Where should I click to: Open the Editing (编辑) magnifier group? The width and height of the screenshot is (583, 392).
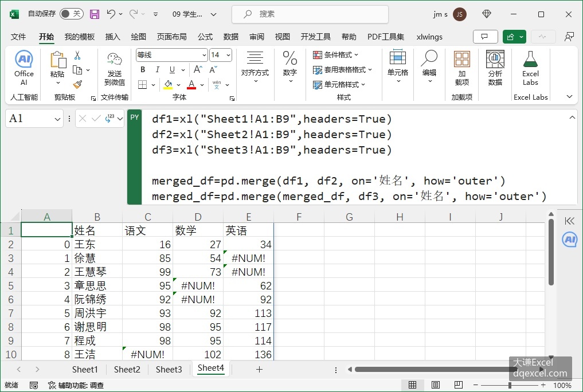[x=429, y=66]
